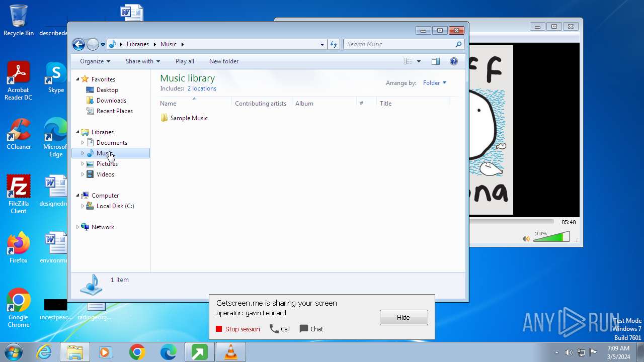644x362 pixels.
Task: Open Chat in the Getscreen.me panel
Action: (x=311, y=329)
